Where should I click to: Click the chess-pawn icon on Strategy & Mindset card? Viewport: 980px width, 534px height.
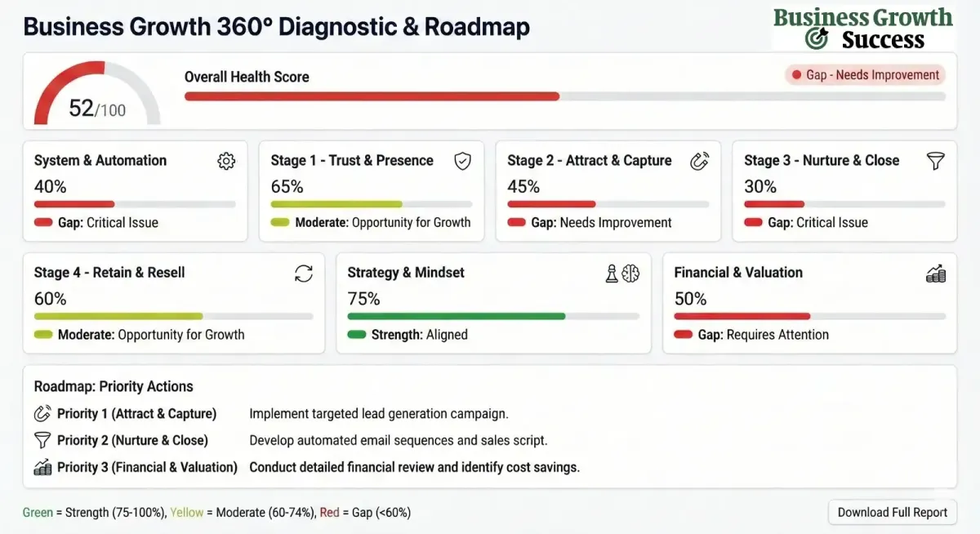610,274
